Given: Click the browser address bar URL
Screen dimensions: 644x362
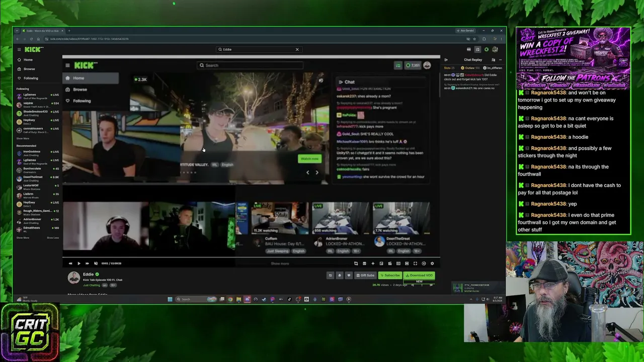Looking at the screenshot, I should coord(90,39).
